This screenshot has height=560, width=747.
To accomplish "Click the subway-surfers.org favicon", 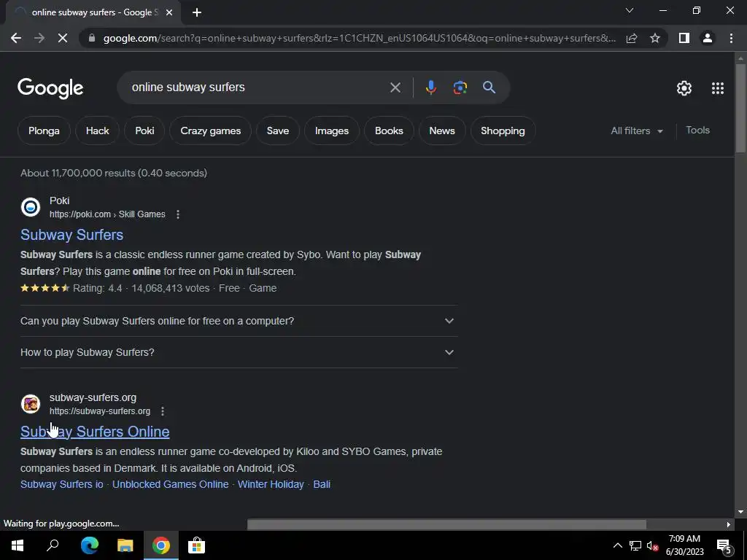I will 31,404.
